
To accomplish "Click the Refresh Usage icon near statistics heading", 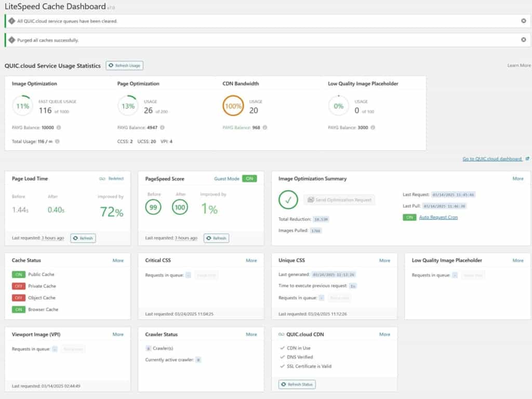I will point(111,65).
